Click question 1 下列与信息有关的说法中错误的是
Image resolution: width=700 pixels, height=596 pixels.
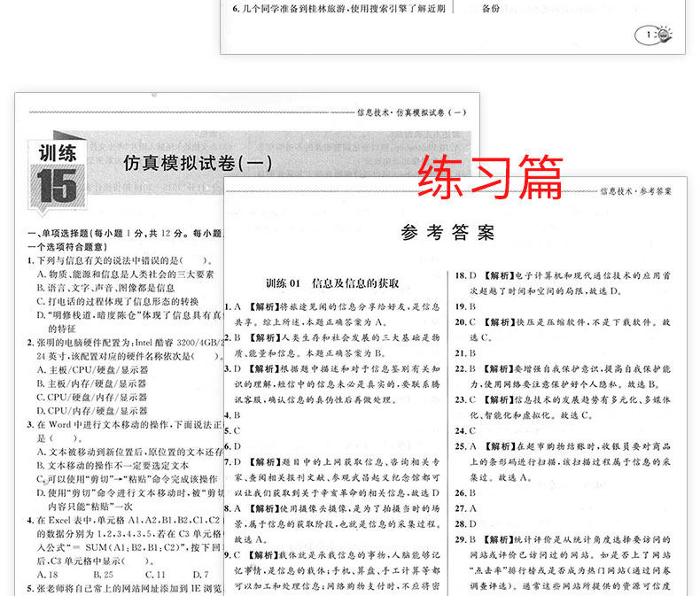tap(120, 260)
